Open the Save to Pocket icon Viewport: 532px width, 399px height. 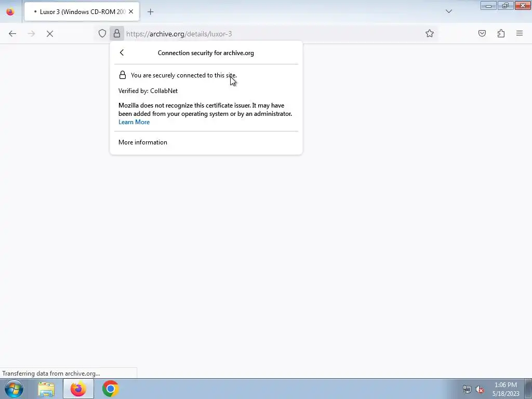point(482,34)
